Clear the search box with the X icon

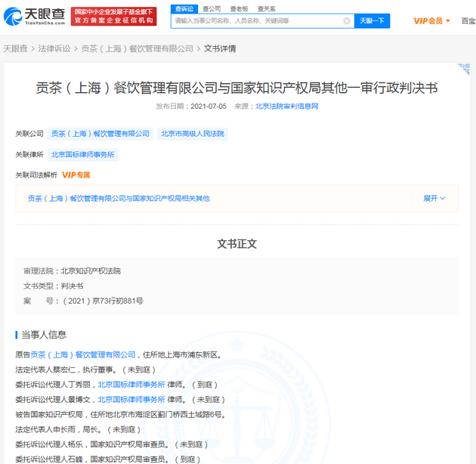(347, 21)
